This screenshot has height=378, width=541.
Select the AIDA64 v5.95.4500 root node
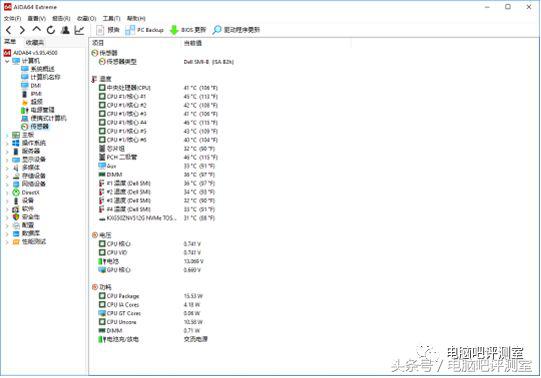pyautogui.click(x=30, y=53)
